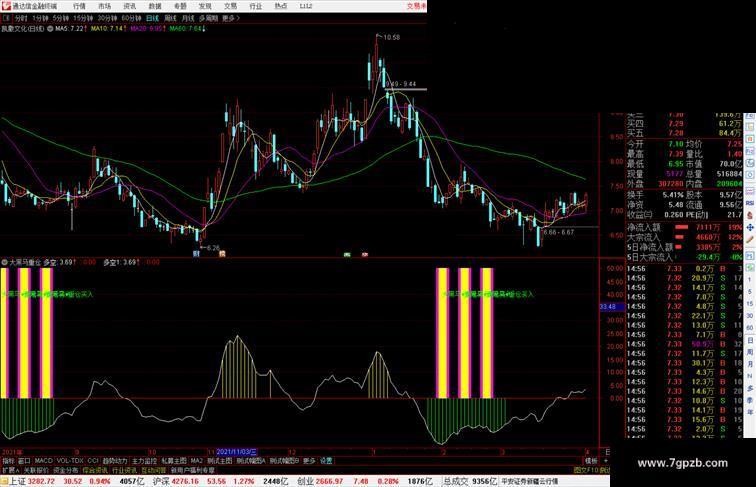Select the 趋势动力 indicator tab

point(115,461)
